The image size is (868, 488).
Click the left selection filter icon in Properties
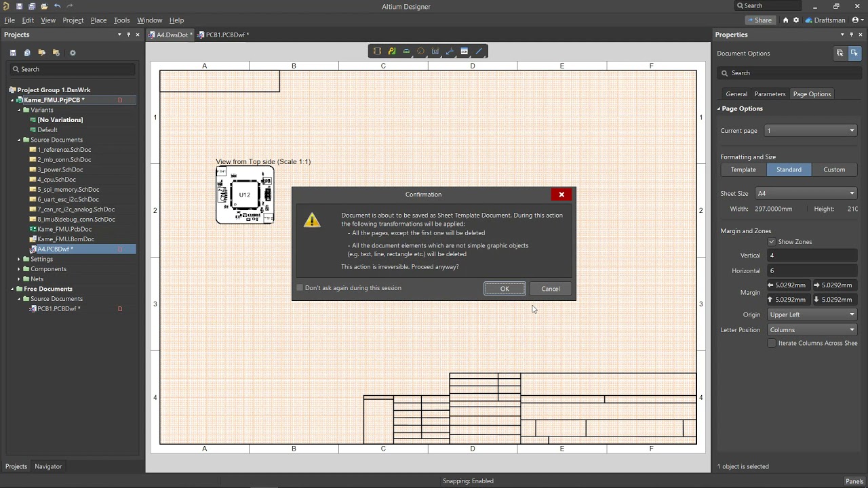point(840,53)
